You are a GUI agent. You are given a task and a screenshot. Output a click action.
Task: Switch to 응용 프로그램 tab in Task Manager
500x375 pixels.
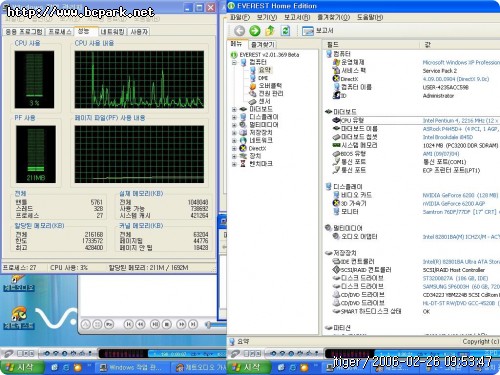click(x=24, y=32)
